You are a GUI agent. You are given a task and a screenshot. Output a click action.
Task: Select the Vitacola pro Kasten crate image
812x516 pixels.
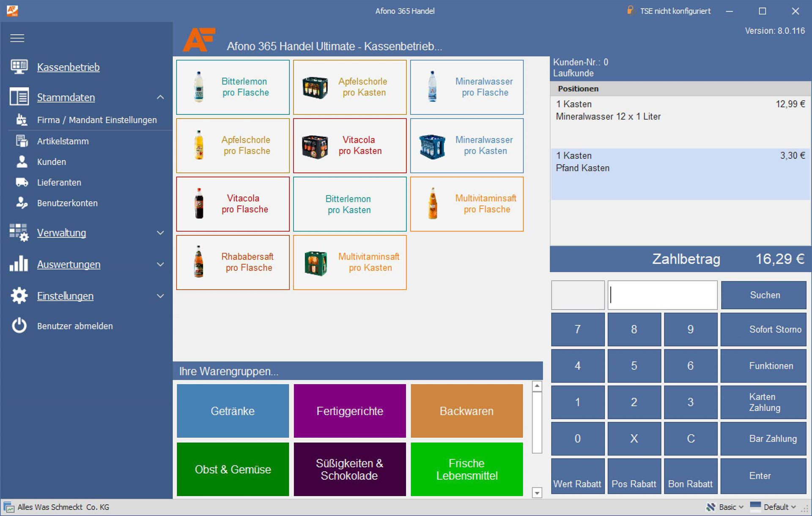[x=315, y=147]
